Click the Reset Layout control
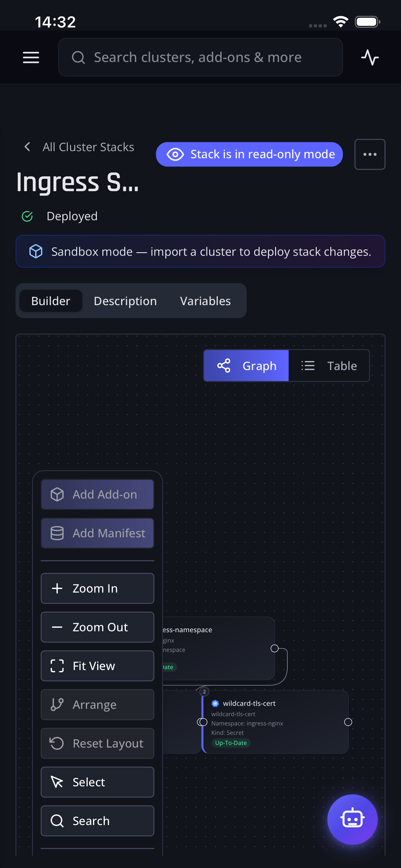The width and height of the screenshot is (401, 868). pyautogui.click(x=98, y=743)
